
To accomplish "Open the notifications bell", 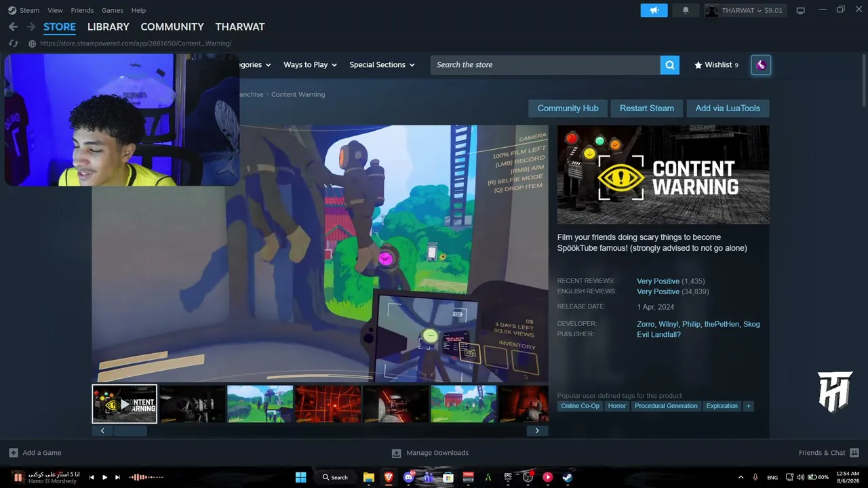I will (x=686, y=10).
